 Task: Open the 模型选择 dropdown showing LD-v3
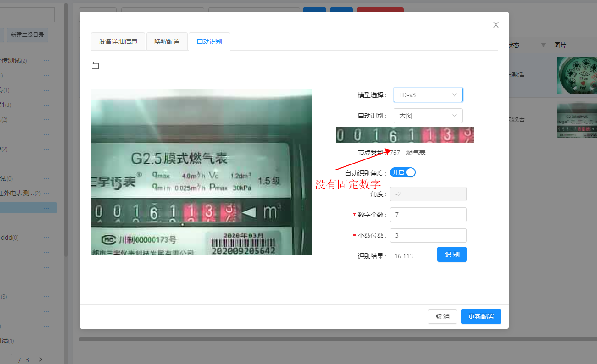[x=428, y=95]
